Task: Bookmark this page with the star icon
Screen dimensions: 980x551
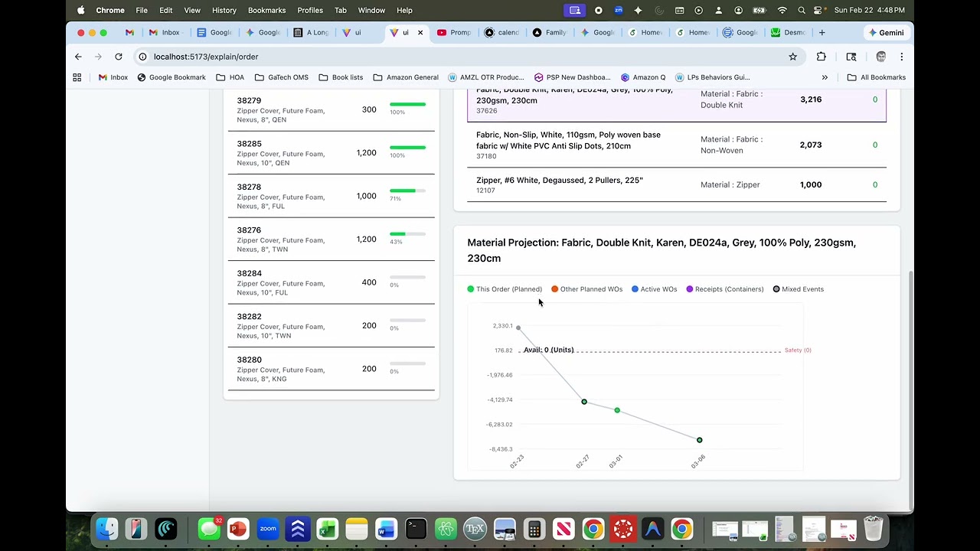Action: [793, 57]
